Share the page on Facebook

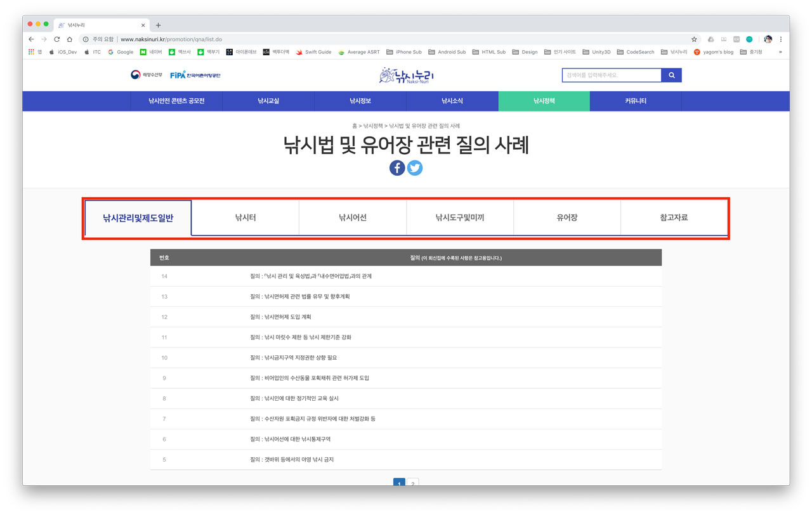(x=397, y=167)
